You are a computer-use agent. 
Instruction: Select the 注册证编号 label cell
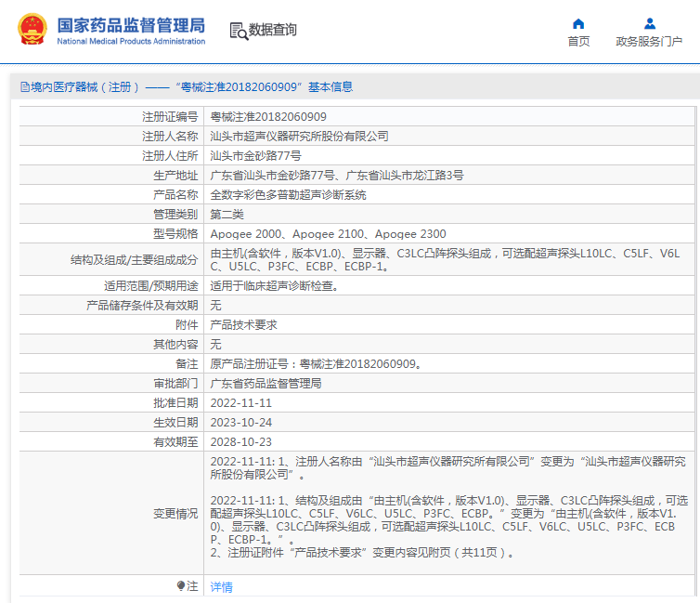(x=170, y=116)
